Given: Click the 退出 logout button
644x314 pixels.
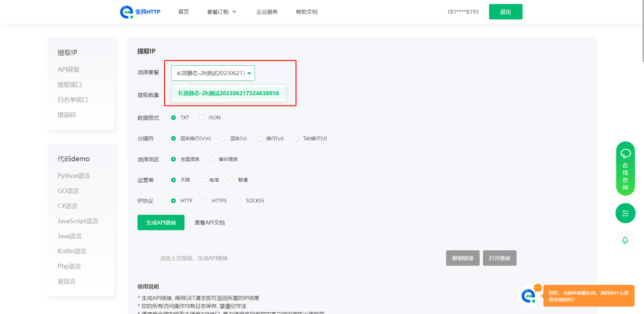Looking at the screenshot, I should pos(505,12).
